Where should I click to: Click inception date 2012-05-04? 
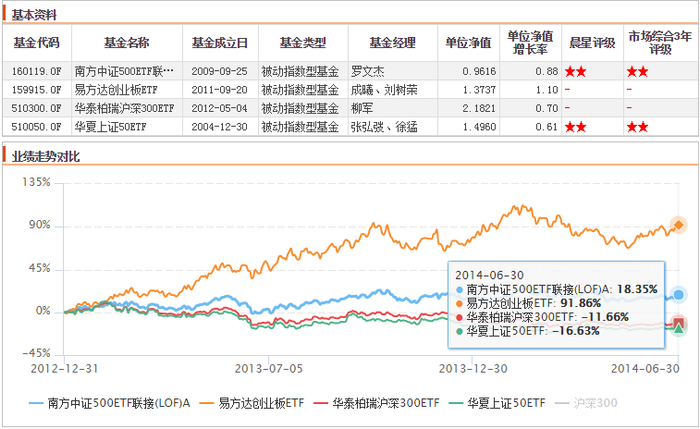coord(219,108)
